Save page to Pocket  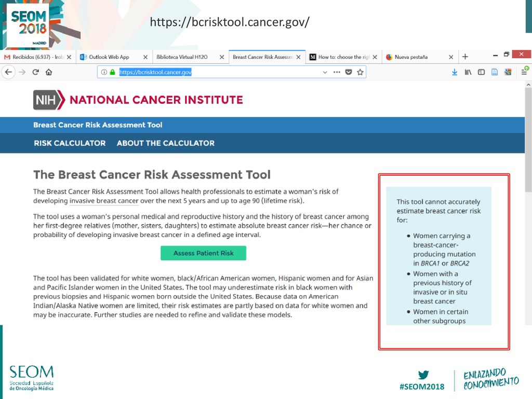click(349, 72)
